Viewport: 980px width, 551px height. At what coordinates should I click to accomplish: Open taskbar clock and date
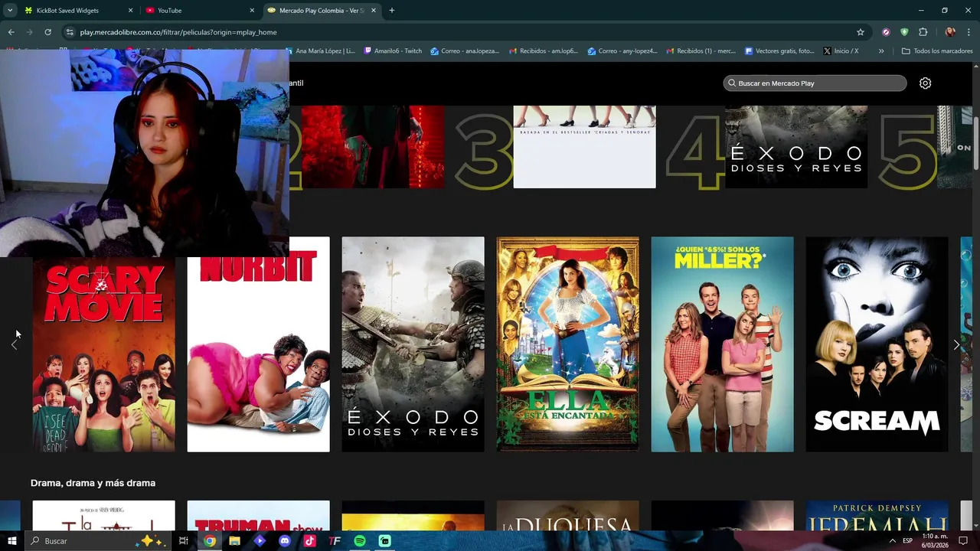click(935, 541)
